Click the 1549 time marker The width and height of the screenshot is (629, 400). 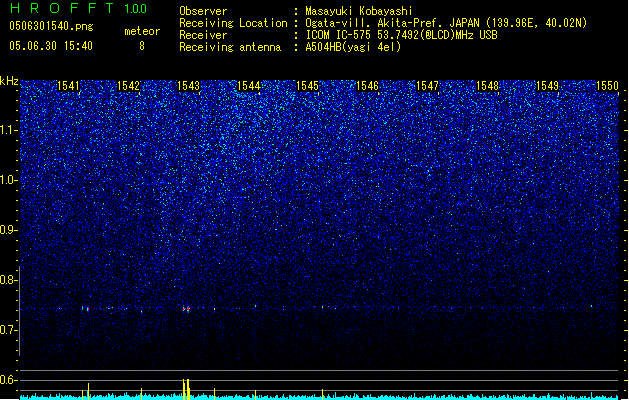[x=548, y=86]
